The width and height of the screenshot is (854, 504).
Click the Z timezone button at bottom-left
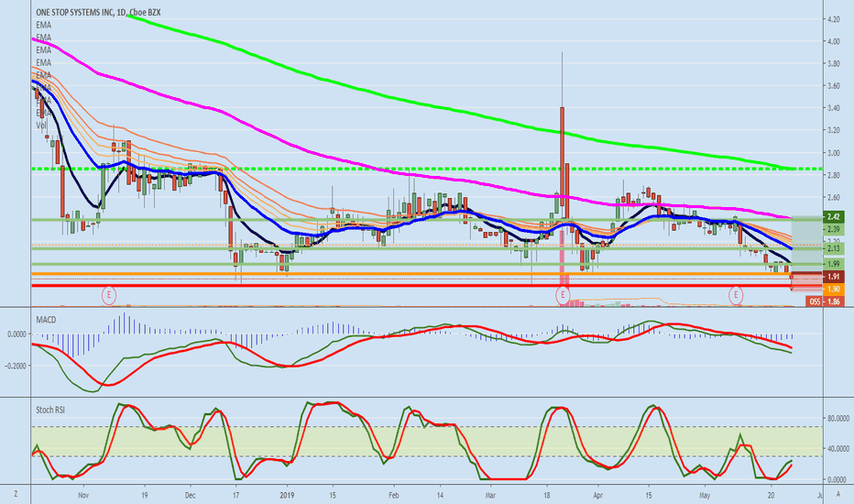click(x=16, y=494)
